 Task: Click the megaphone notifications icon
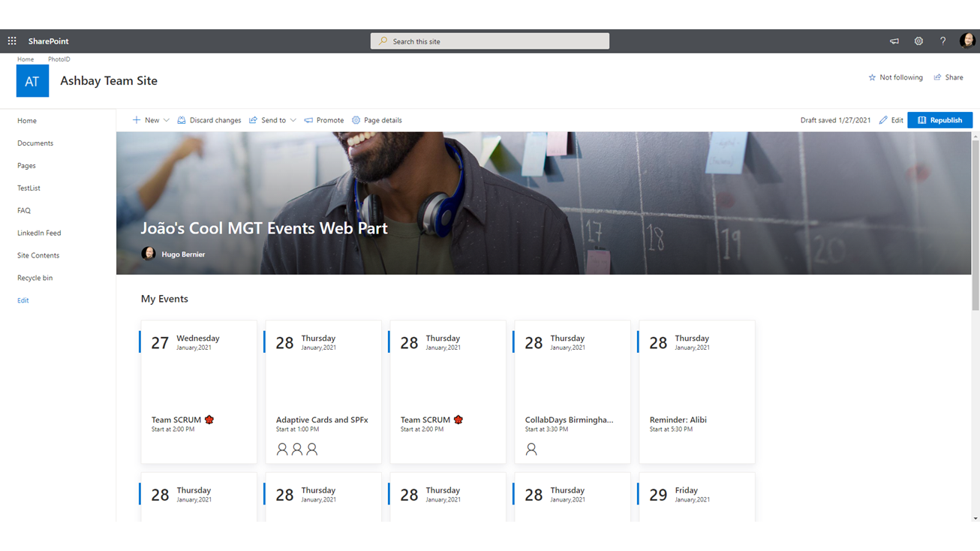point(894,41)
